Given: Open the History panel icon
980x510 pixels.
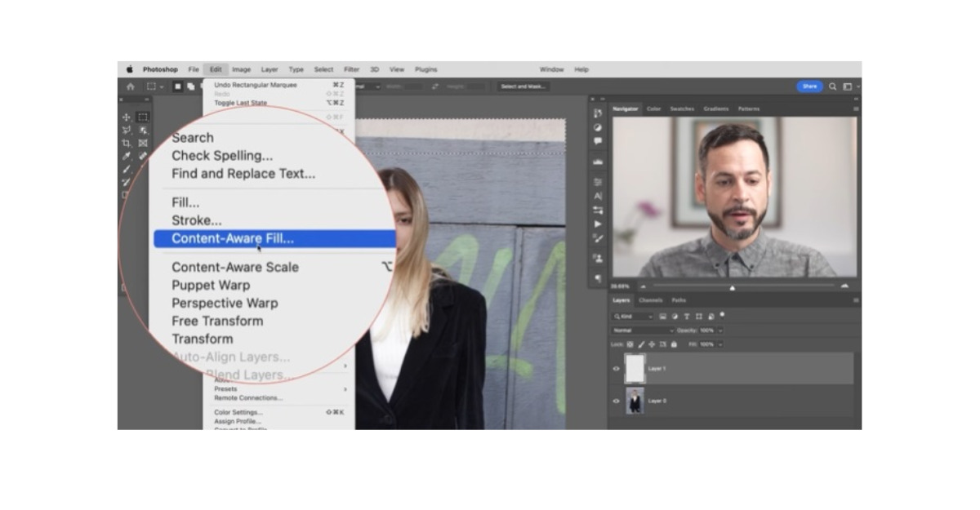Looking at the screenshot, I should [598, 113].
